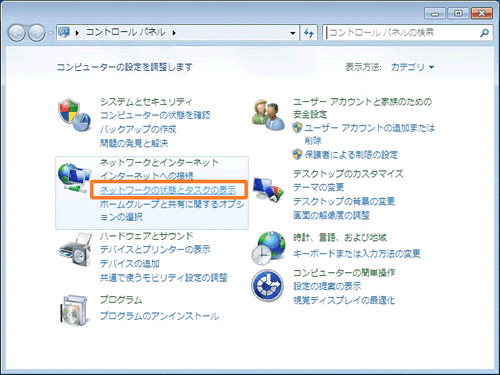
Task: Open ユーザー アカウントと家族のための安全設定 category
Action: click(x=363, y=108)
